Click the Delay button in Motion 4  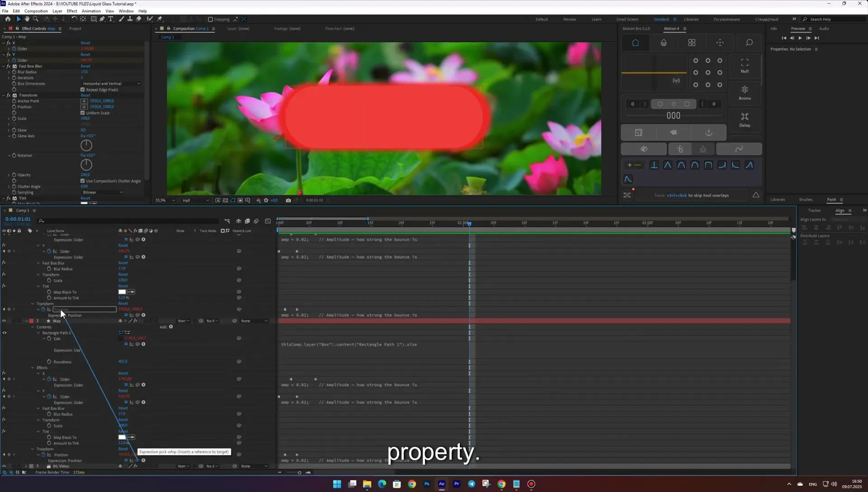pos(745,120)
